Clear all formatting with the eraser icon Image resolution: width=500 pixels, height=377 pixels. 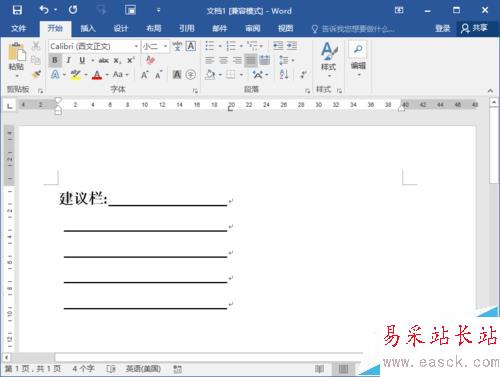pyautogui.click(x=151, y=60)
